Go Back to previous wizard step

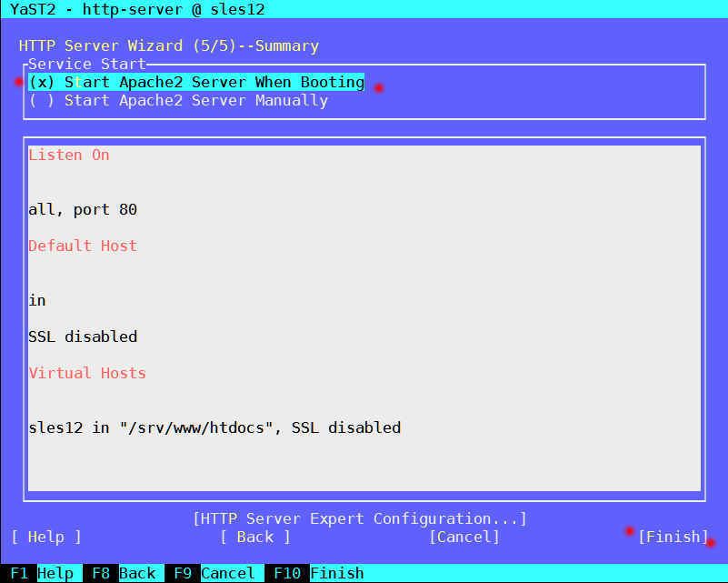pos(255,537)
